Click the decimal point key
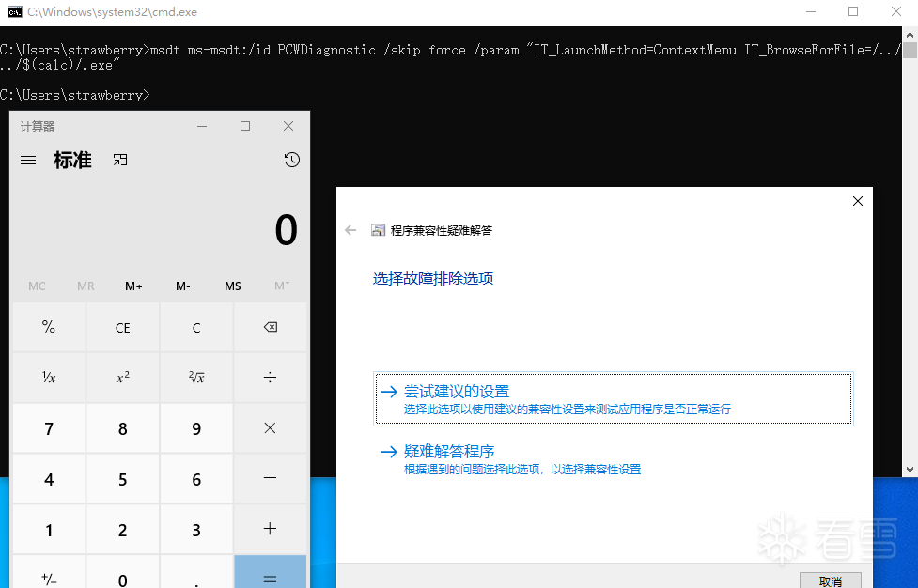 click(x=196, y=573)
